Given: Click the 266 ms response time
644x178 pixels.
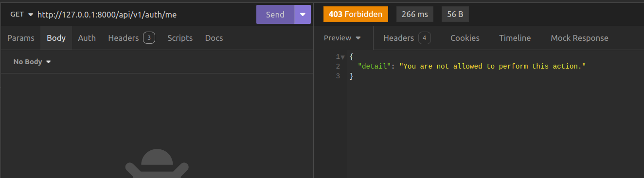Looking at the screenshot, I should (x=415, y=15).
